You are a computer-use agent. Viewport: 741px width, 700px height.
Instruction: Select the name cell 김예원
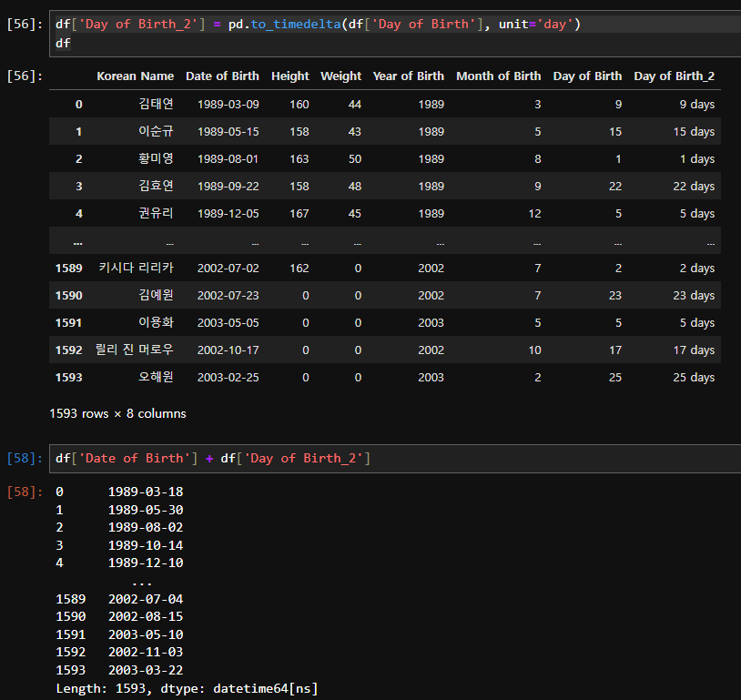click(156, 295)
